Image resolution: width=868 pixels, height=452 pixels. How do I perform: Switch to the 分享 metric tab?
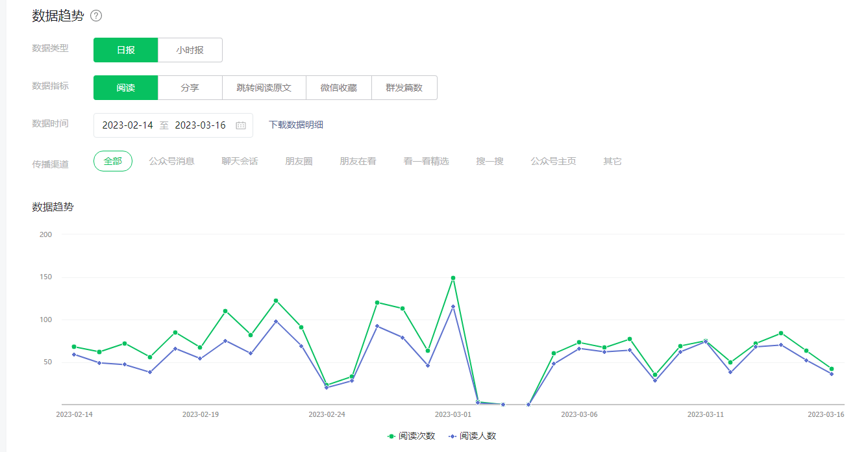point(190,88)
